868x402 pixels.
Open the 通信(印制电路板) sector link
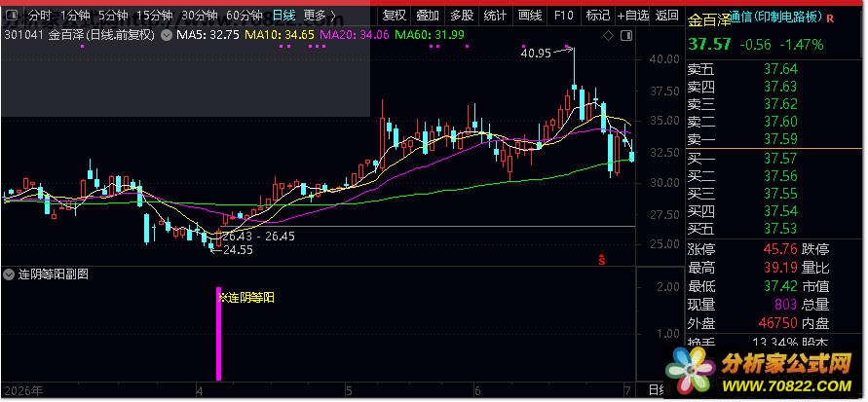point(775,18)
